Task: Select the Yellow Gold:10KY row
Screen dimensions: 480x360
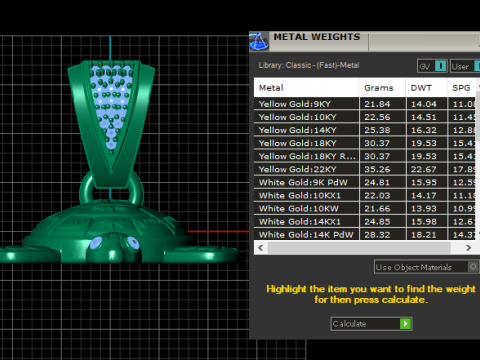Action: (365, 117)
